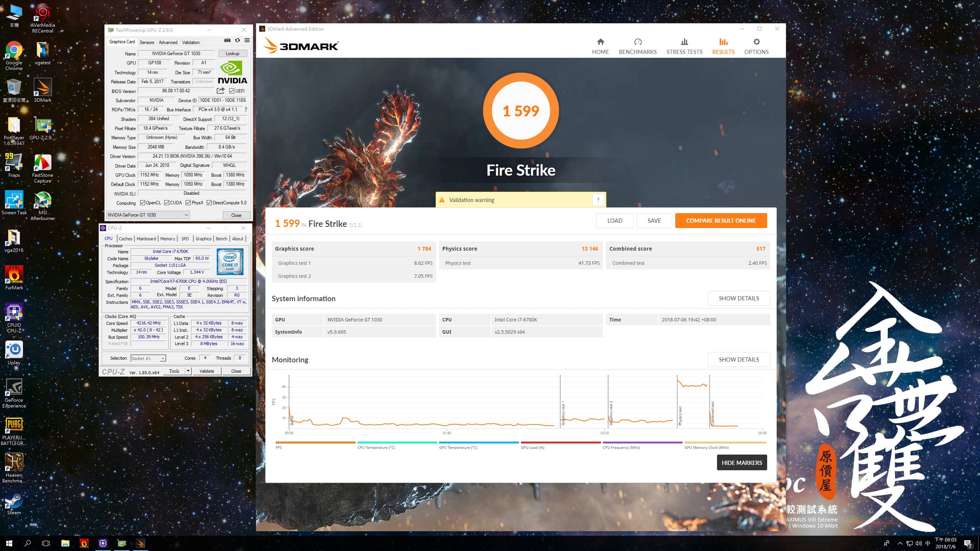Open File Explorer from the taskbar

point(65,543)
